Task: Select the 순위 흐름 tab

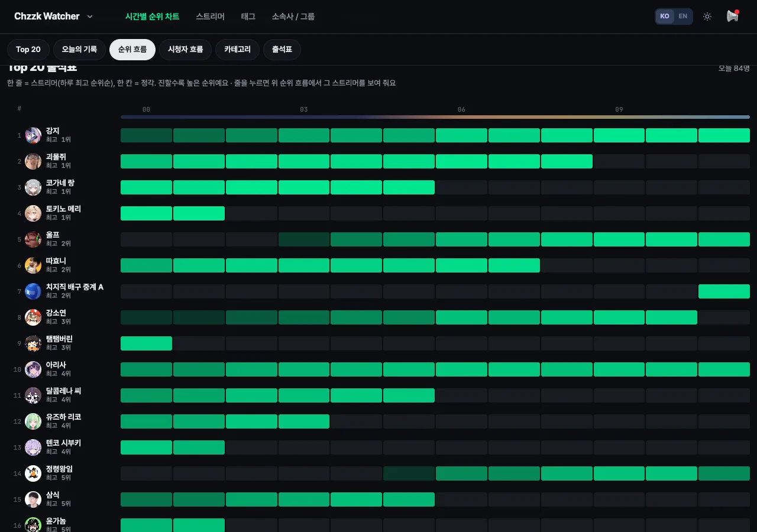Action: [x=132, y=50]
